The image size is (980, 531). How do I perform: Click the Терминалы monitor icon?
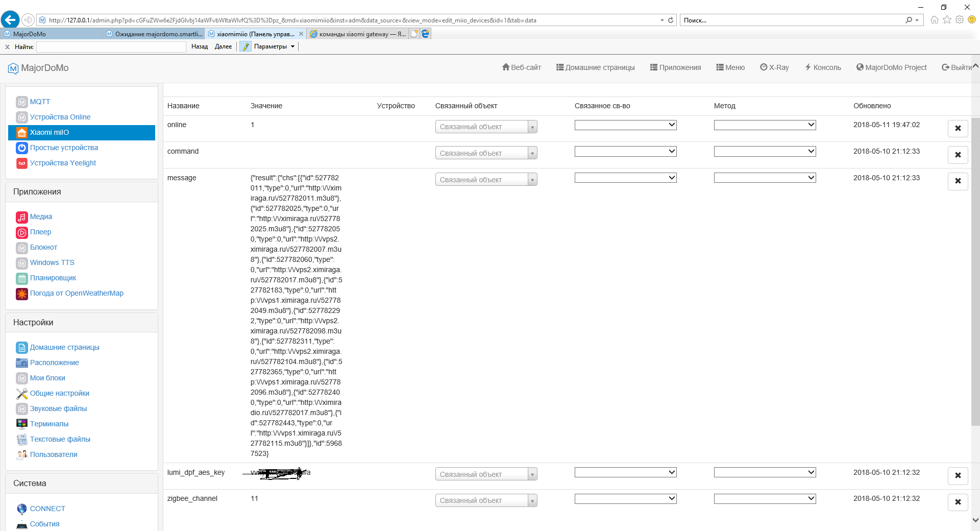[x=22, y=424]
